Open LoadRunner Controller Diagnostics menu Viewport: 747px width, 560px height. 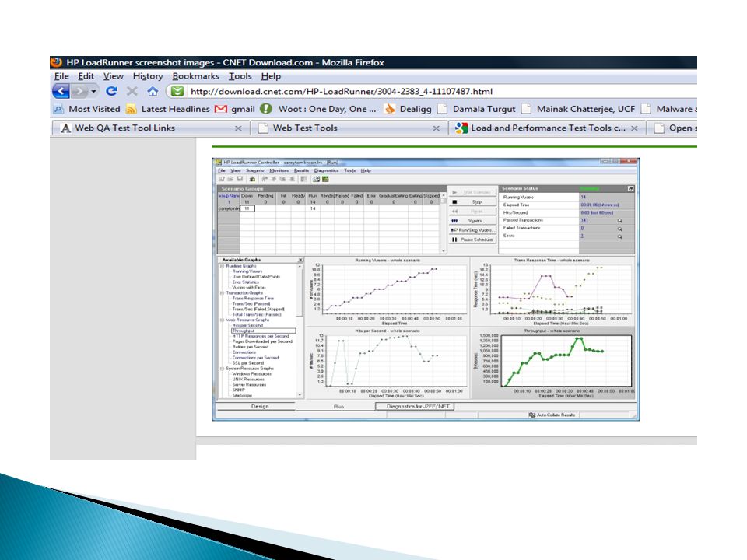tap(326, 170)
